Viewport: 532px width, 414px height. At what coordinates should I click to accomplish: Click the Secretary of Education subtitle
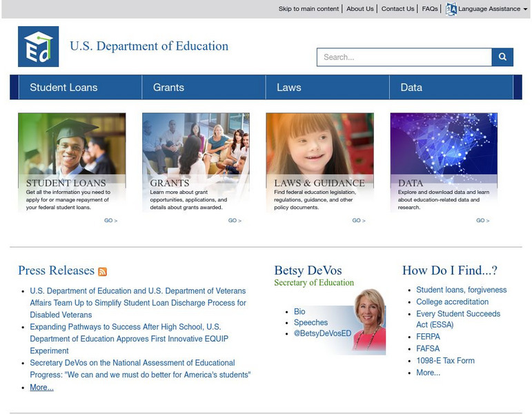(x=314, y=282)
